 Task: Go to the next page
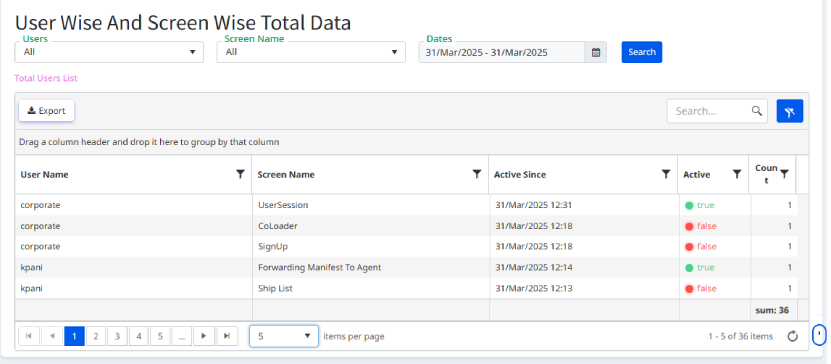point(204,336)
